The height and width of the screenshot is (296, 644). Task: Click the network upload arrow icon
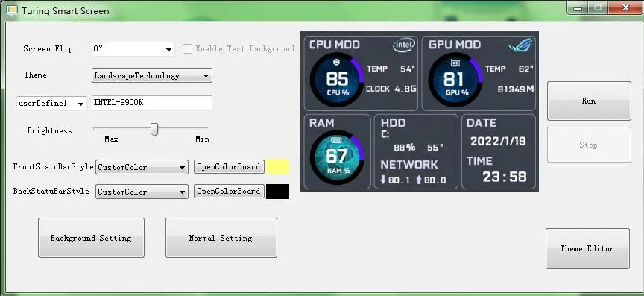418,180
